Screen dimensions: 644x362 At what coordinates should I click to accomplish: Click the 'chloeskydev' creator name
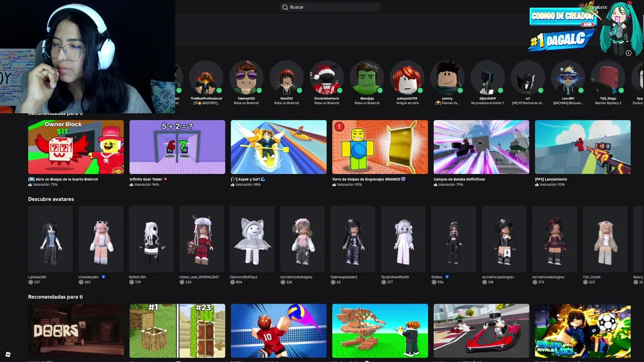tap(89, 277)
